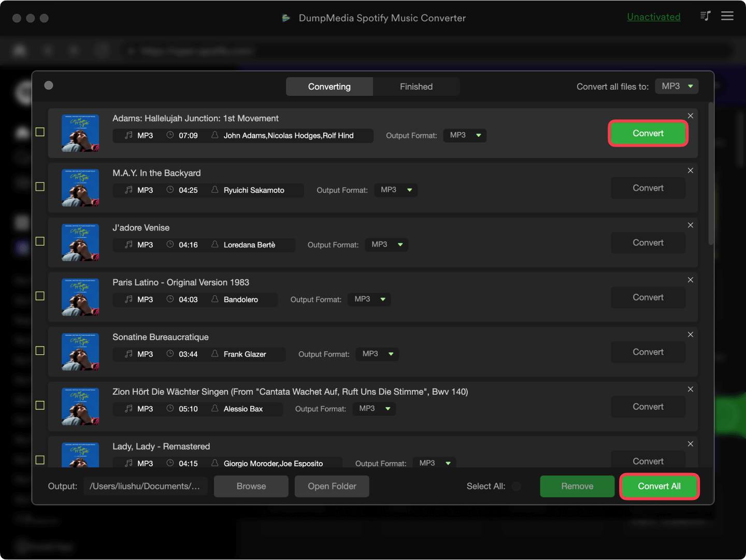Click the clock icon beside 07:09 duration
The image size is (746, 560).
coord(170,135)
